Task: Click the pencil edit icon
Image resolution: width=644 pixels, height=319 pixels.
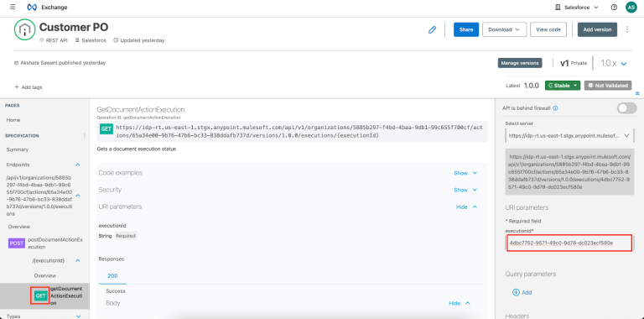Action: tap(432, 29)
